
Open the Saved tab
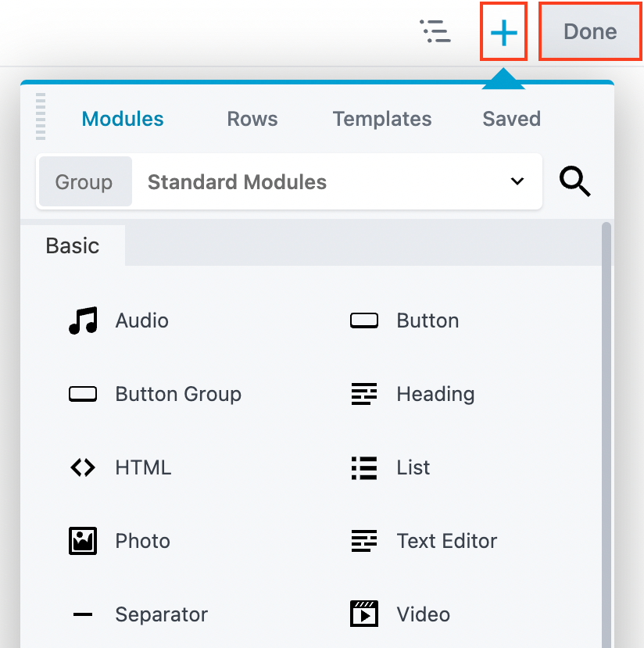511,119
